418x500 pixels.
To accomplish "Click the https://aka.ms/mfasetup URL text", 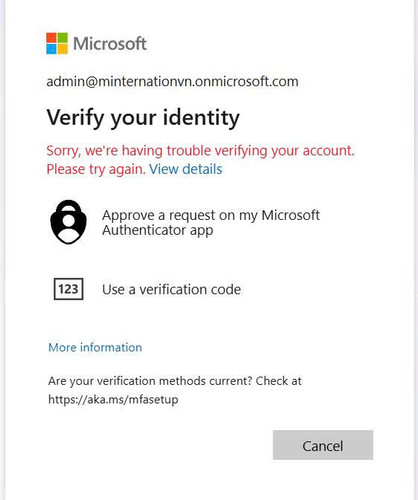I will point(113,399).
